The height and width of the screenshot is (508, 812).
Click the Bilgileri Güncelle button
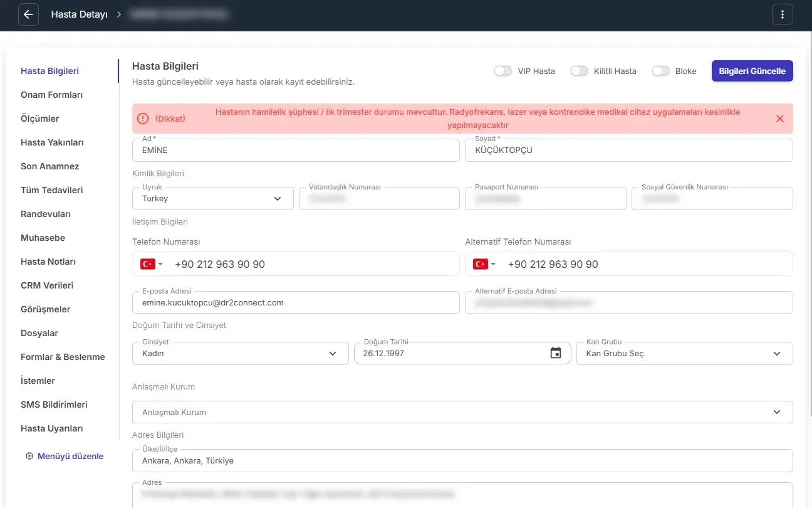pos(752,71)
